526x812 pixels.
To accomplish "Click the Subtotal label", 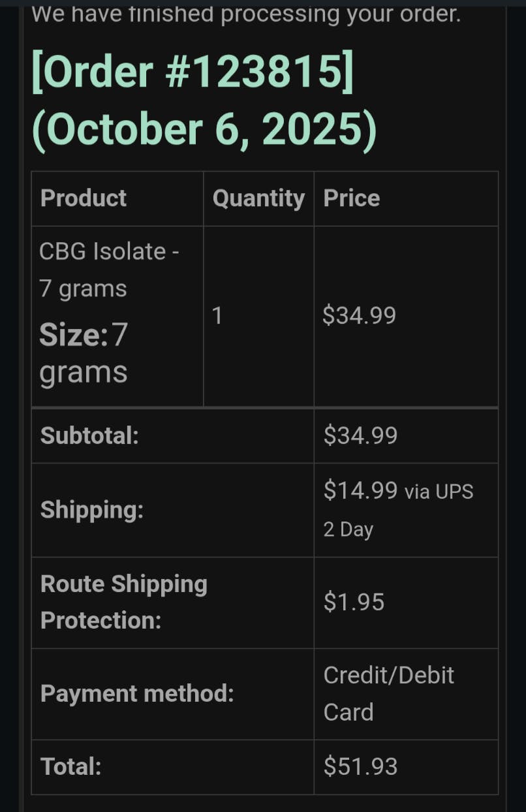I will pyautogui.click(x=89, y=436).
